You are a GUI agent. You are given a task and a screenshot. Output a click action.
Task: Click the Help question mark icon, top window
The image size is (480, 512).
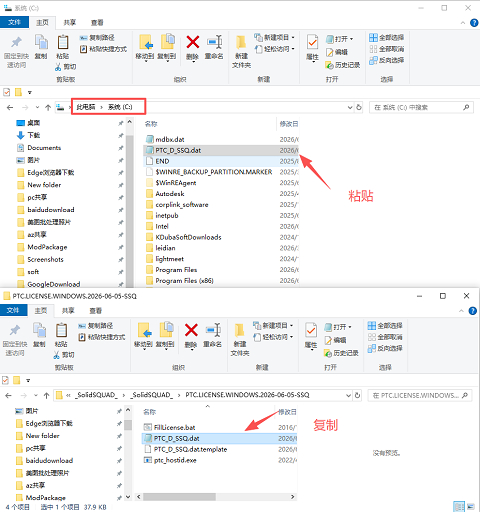(474, 23)
